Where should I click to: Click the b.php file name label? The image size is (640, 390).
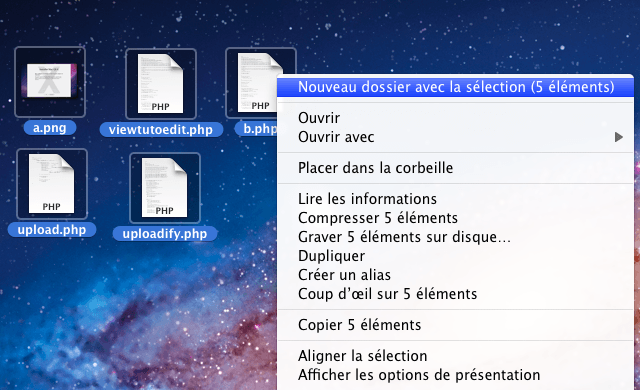tap(256, 129)
